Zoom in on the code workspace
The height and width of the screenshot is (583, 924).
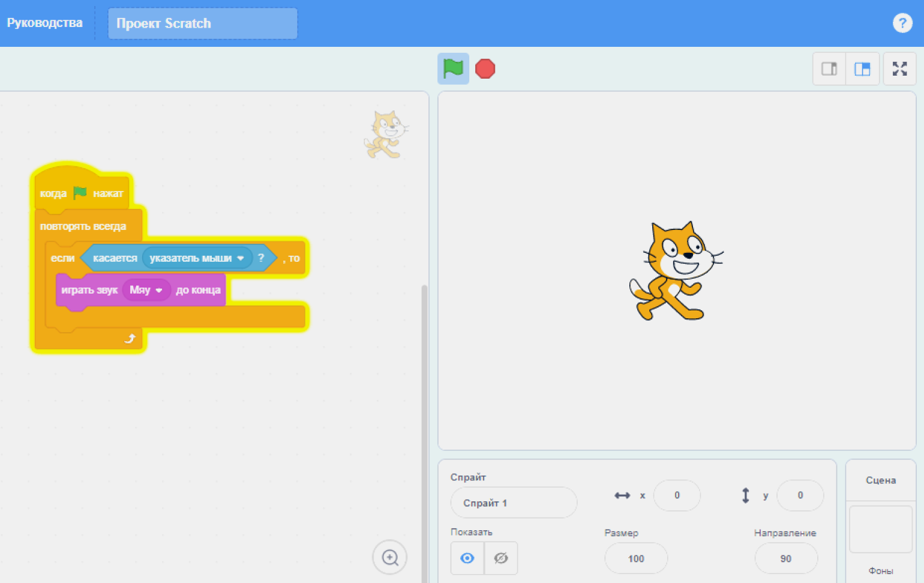click(x=390, y=557)
